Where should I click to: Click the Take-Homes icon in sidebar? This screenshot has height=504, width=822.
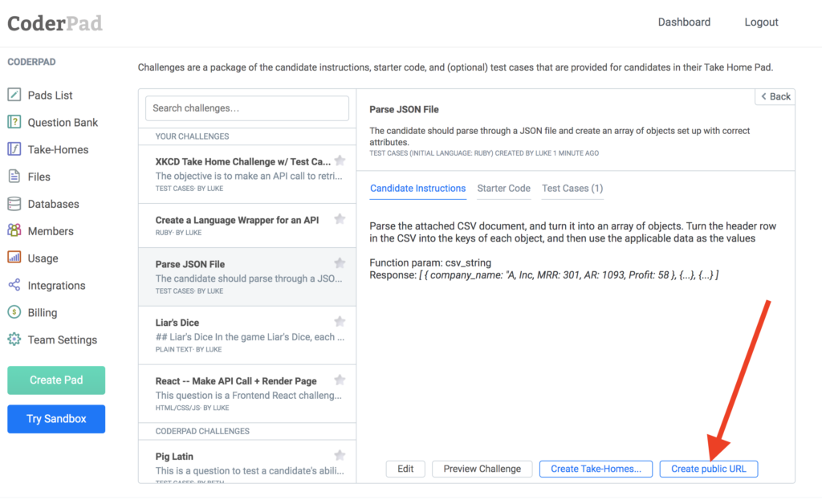click(x=14, y=149)
